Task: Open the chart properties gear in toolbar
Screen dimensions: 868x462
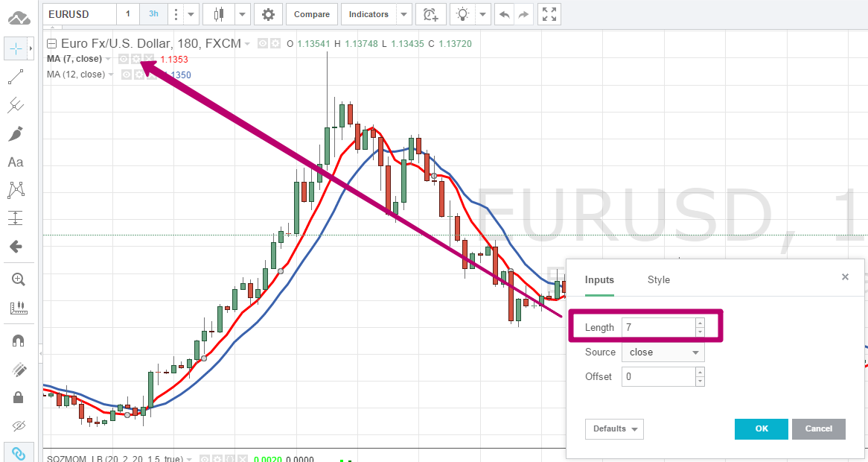Action: click(269, 14)
